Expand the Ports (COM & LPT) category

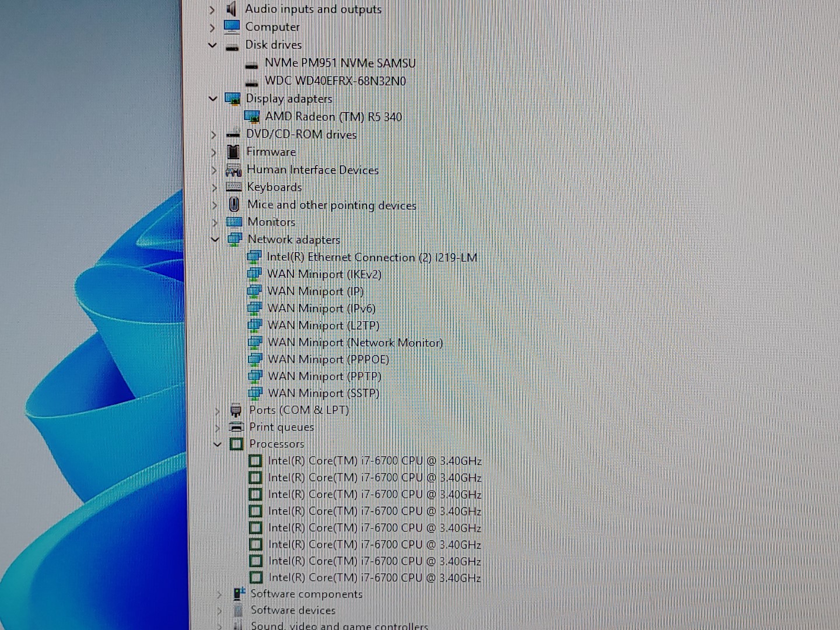(x=217, y=411)
